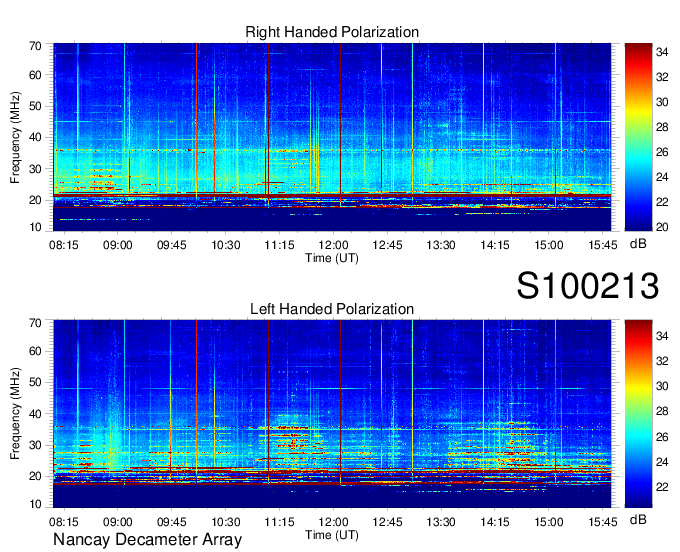The width and height of the screenshot is (680, 552).
Task: Click "Frequency (MHz)" axis label of Right Handed plot
Action: (x=15, y=137)
